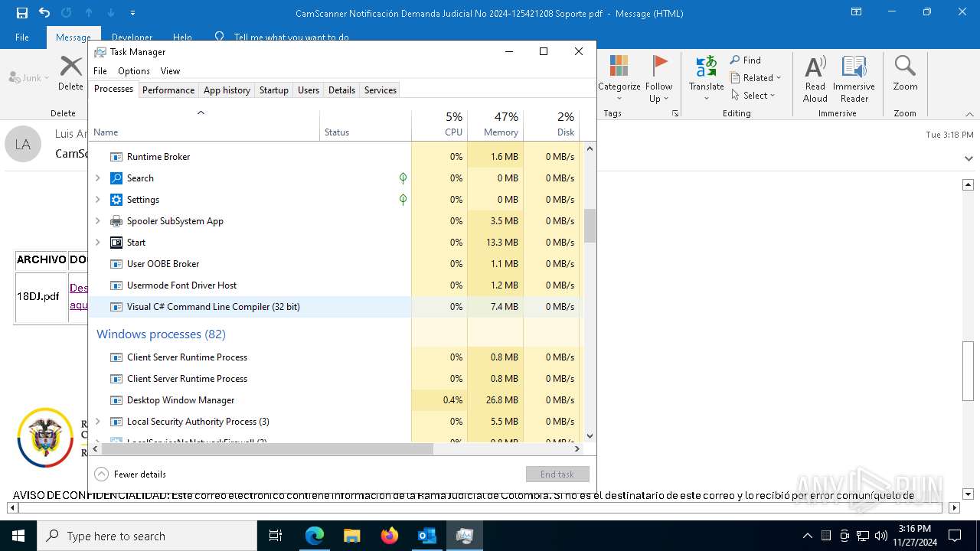The height and width of the screenshot is (551, 980).
Task: Select the Search process magnifier icon
Action: [x=116, y=178]
